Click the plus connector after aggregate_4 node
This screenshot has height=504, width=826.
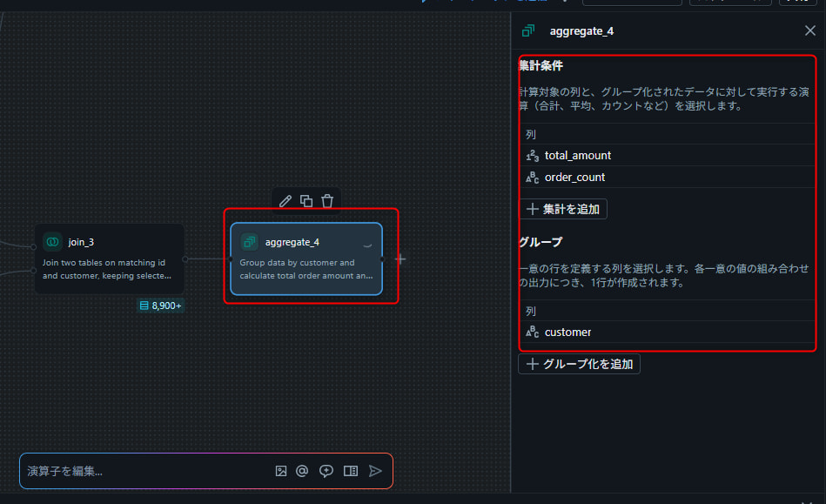tap(401, 259)
